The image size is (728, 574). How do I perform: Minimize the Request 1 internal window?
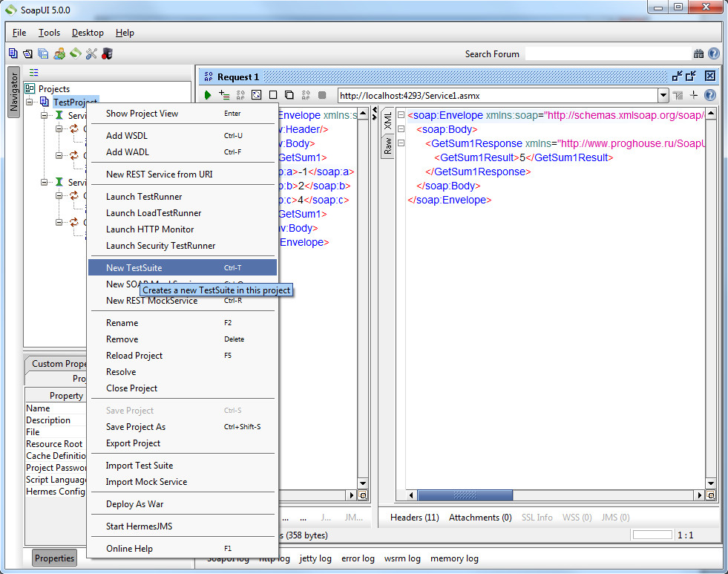[678, 76]
